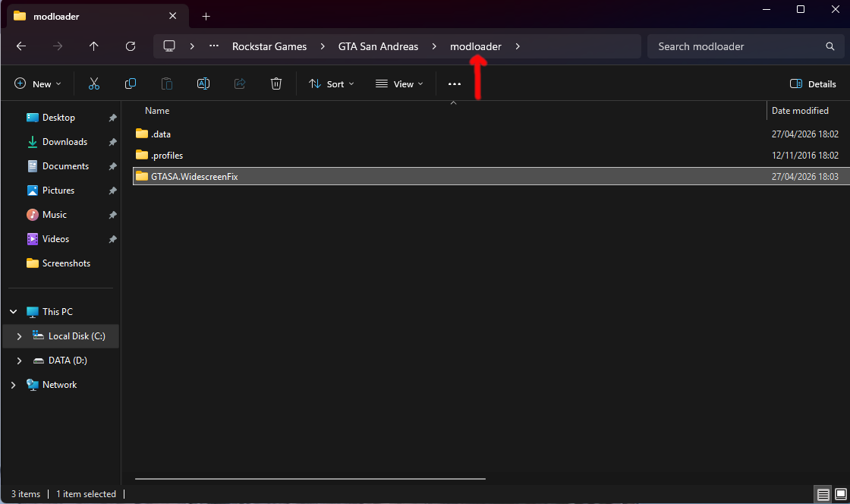Click the Paste clipboard icon

[x=167, y=83]
